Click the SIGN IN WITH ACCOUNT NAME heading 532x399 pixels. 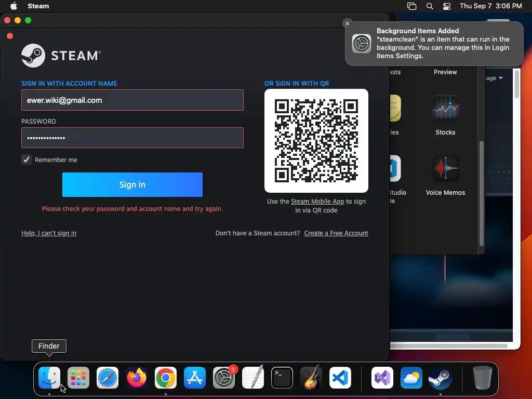[x=69, y=84]
